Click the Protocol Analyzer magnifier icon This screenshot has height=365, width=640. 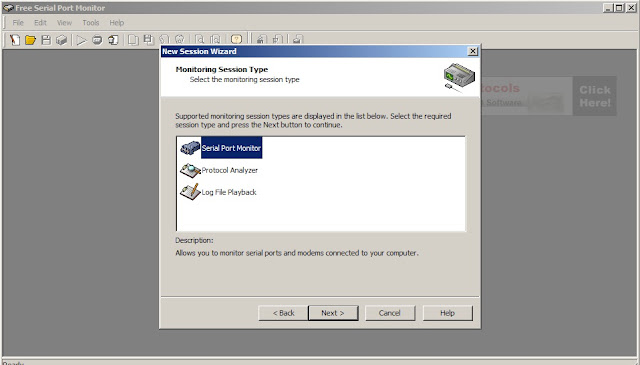190,170
